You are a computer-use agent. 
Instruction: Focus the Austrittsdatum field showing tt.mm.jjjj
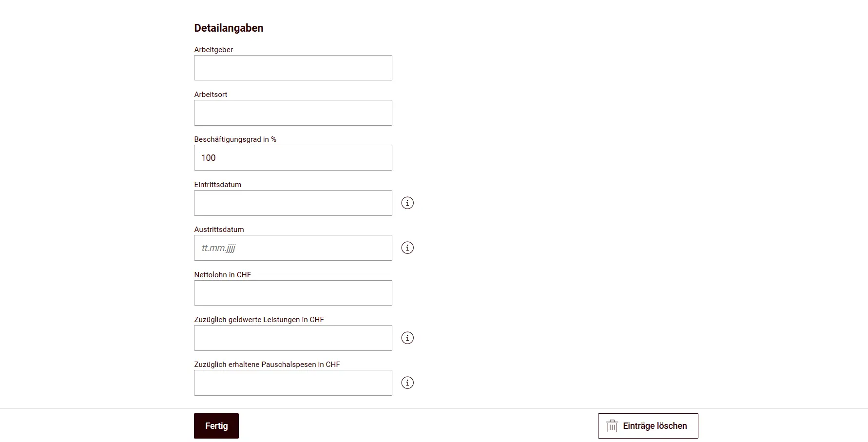[292, 248]
